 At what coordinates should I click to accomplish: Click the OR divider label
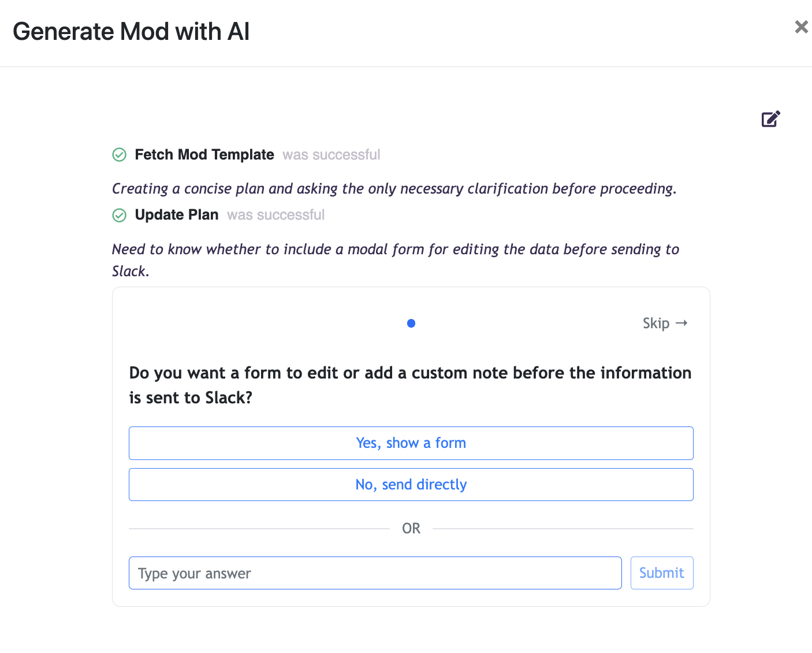411,529
